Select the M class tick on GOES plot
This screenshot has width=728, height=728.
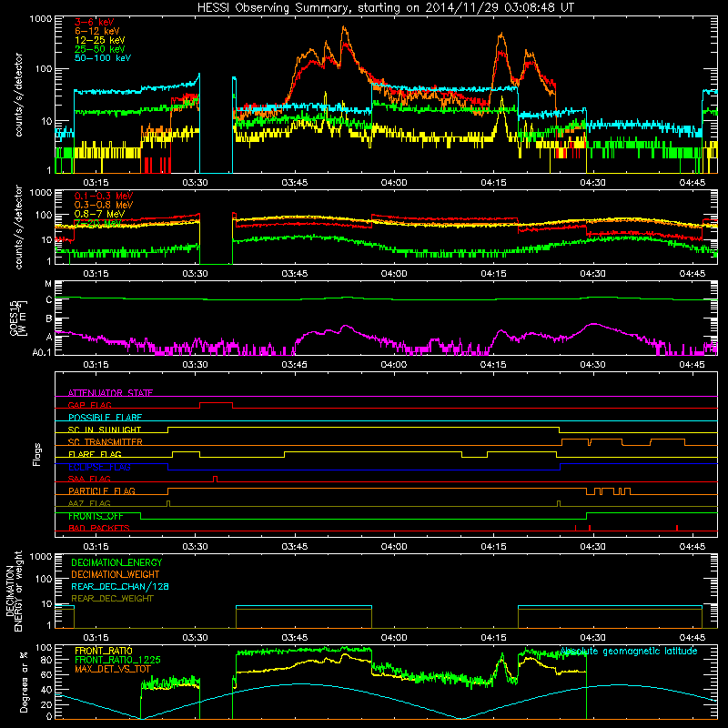pyautogui.click(x=48, y=284)
